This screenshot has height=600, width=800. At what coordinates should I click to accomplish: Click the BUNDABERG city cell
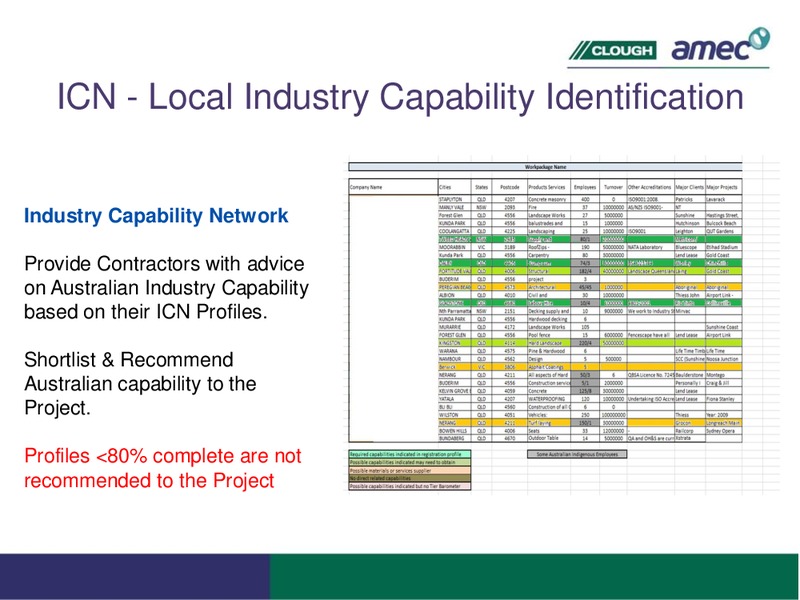coord(455,438)
